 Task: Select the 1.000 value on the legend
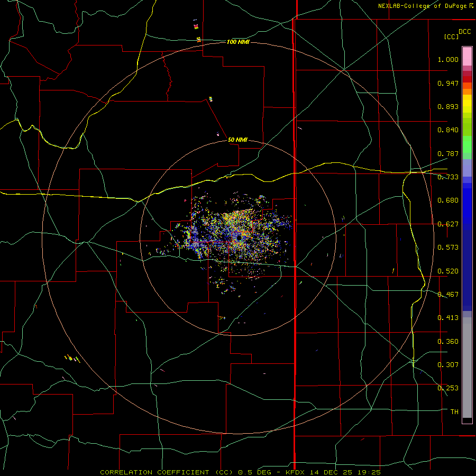[x=448, y=59]
